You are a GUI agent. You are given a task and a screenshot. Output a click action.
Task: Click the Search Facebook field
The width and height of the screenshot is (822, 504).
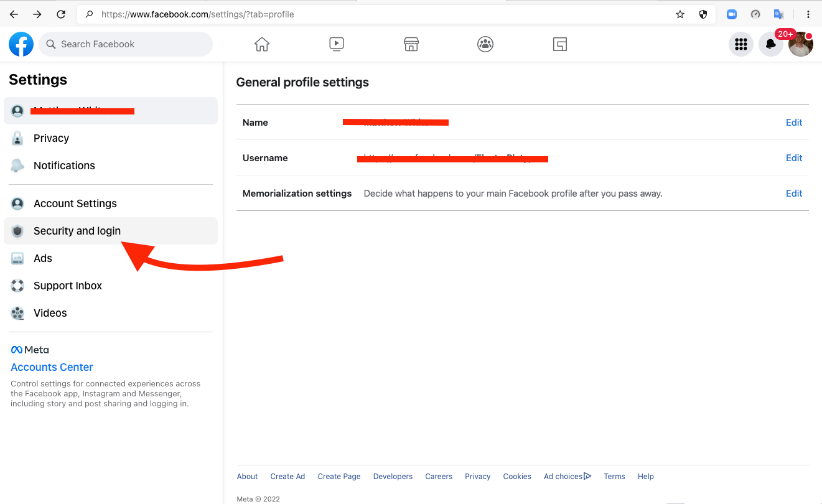coord(131,44)
